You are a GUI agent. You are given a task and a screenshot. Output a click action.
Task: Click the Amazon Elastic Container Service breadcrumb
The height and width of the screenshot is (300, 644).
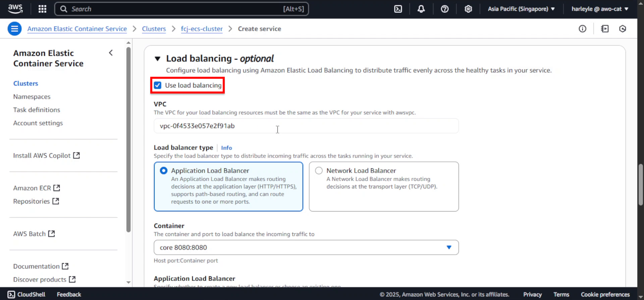coord(77,29)
